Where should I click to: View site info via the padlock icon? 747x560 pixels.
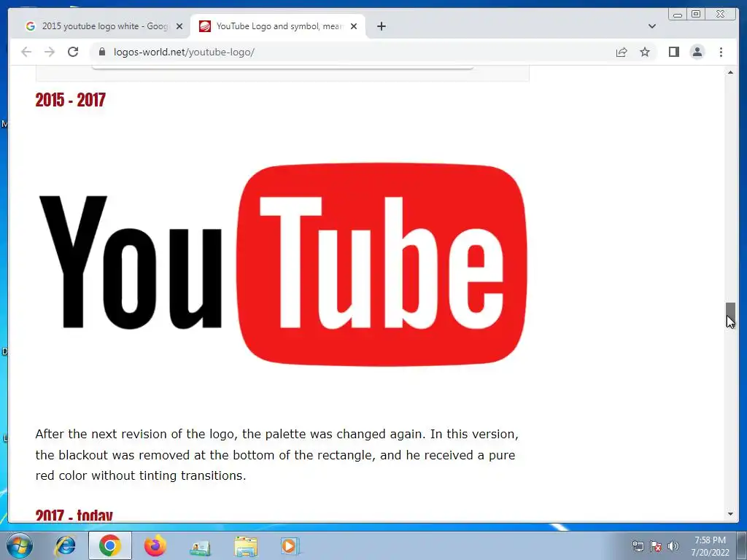[102, 52]
